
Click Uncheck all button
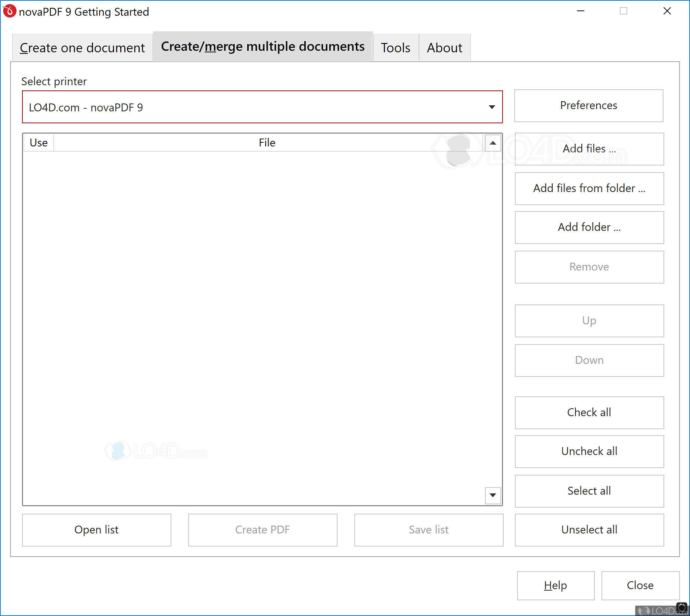point(590,452)
